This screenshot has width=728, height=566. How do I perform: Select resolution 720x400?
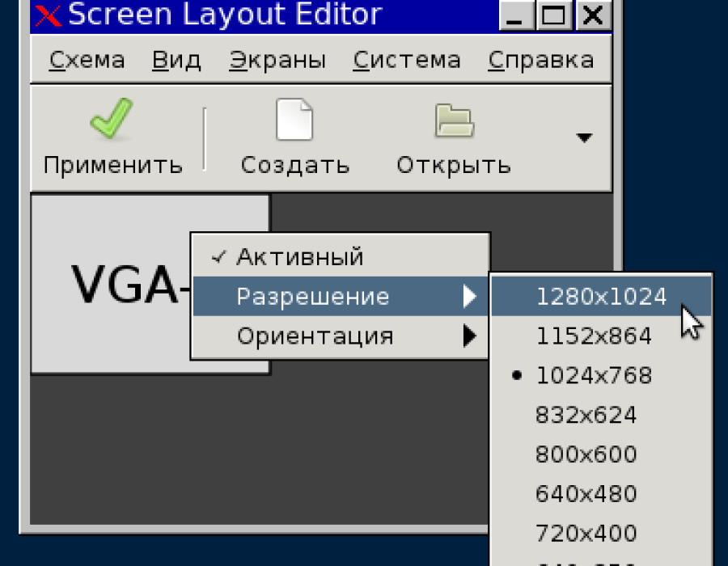pos(601,533)
